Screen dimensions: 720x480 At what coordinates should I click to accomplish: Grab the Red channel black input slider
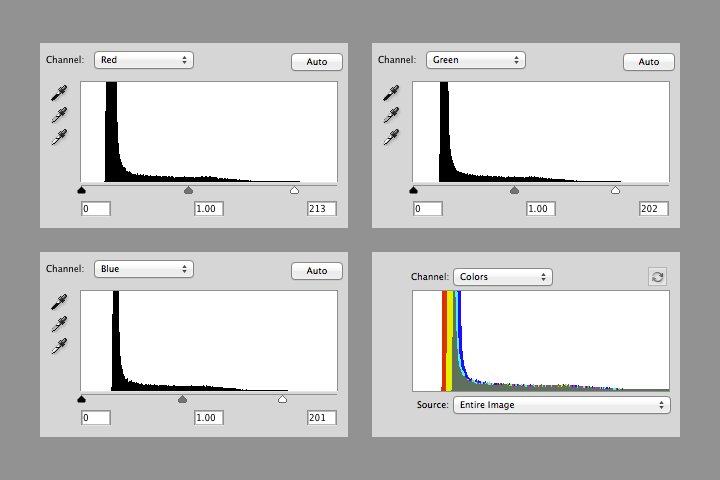coord(82,190)
